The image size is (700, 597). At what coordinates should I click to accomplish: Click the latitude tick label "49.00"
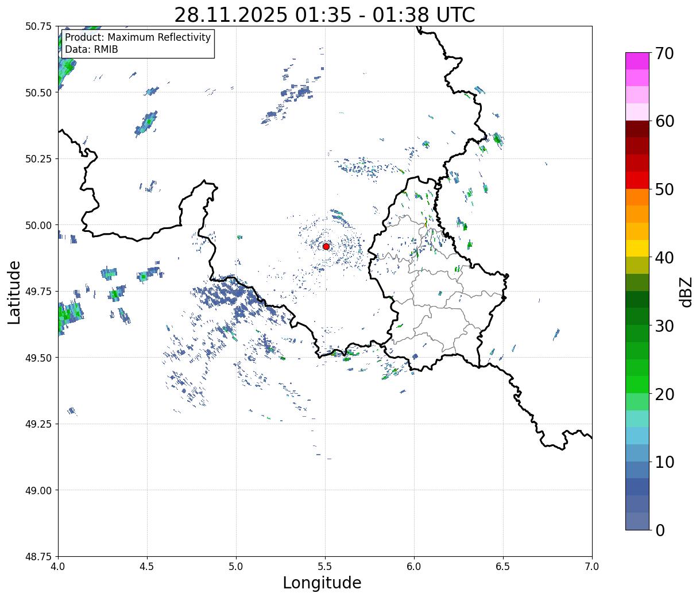tap(38, 490)
